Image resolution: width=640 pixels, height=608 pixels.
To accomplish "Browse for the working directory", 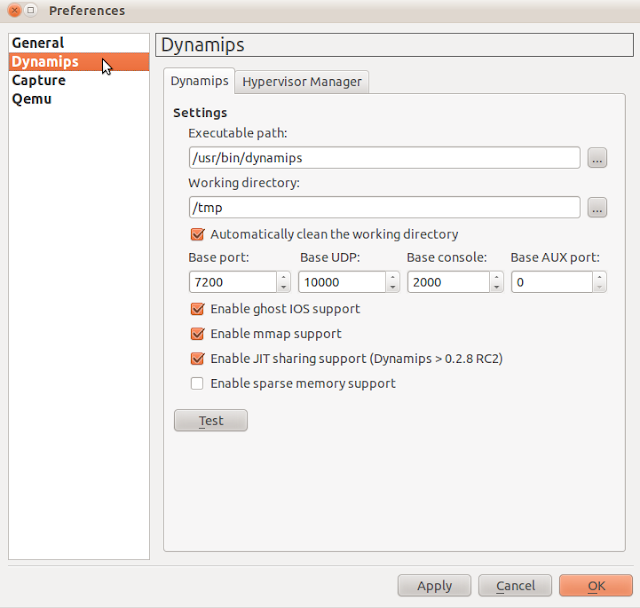I will click(597, 207).
